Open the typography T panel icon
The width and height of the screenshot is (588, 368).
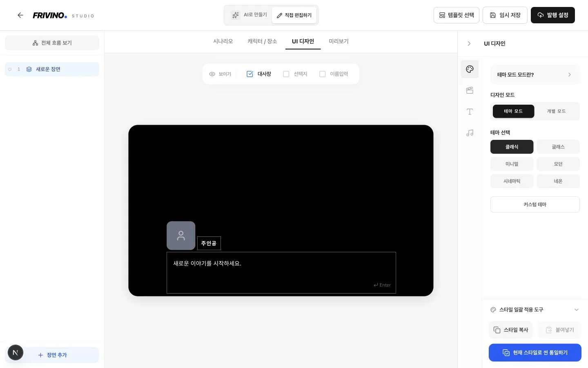click(x=470, y=112)
